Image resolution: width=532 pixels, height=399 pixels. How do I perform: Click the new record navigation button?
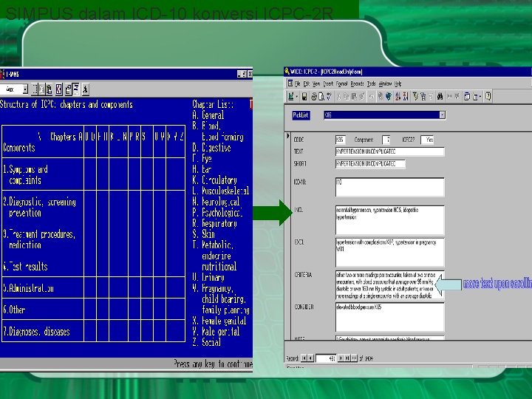click(354, 358)
